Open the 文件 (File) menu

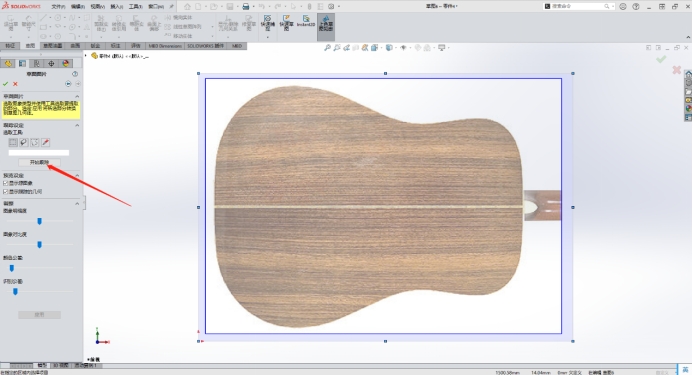(58, 7)
